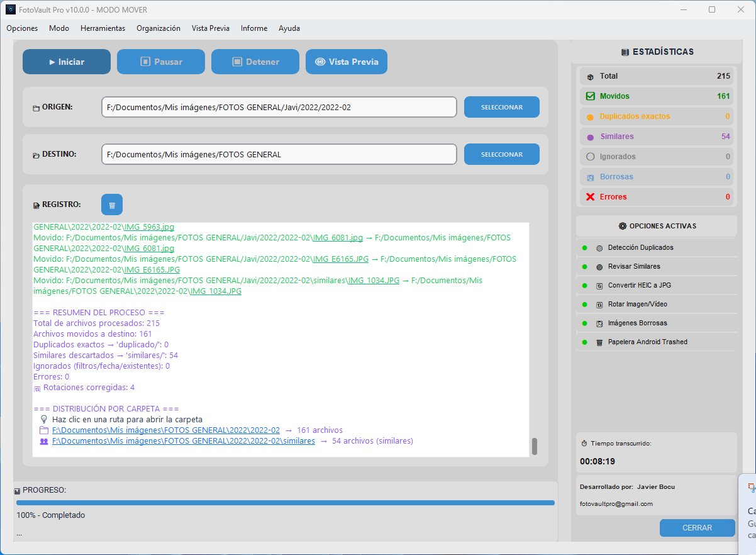
Task: Click the Total box icon in statistics
Action: (x=590, y=77)
